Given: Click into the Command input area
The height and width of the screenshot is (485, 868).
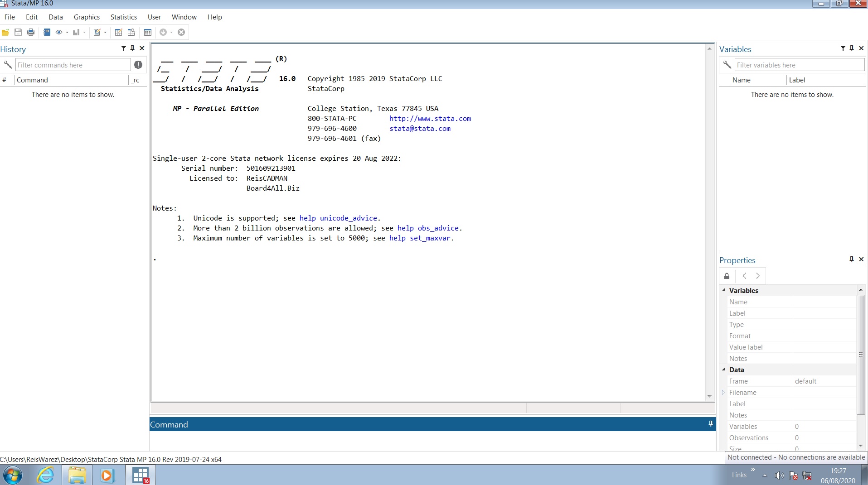Looking at the screenshot, I should pyautogui.click(x=432, y=440).
